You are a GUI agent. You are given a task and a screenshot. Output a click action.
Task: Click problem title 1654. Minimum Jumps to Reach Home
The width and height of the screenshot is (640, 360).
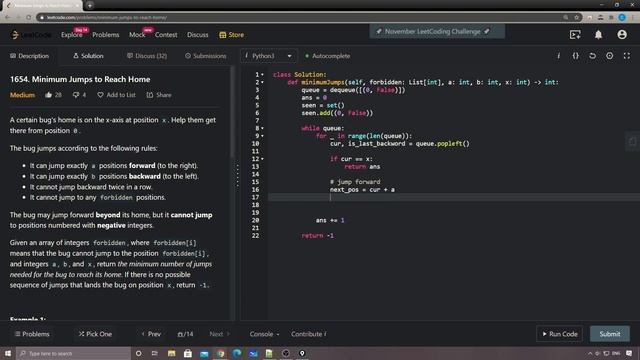pos(80,79)
